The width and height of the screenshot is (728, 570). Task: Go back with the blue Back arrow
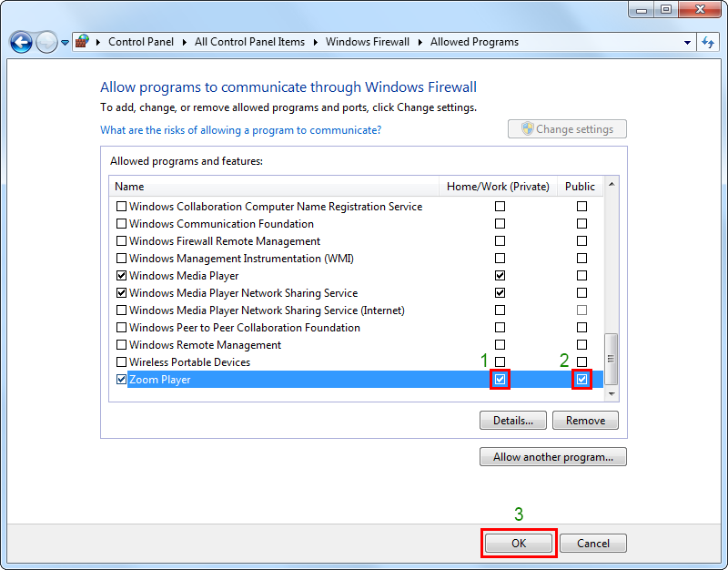coord(21,43)
